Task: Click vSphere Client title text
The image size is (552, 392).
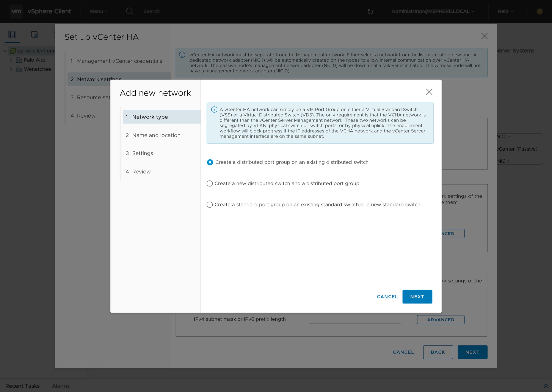Action: (x=49, y=11)
